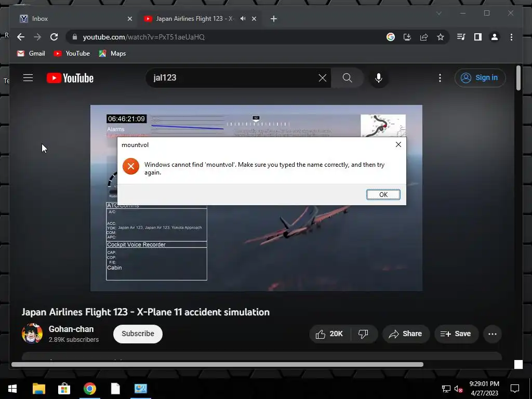Viewport: 532px width, 399px height.
Task: Click the horizontal scrollbar of the page
Action: [217, 364]
